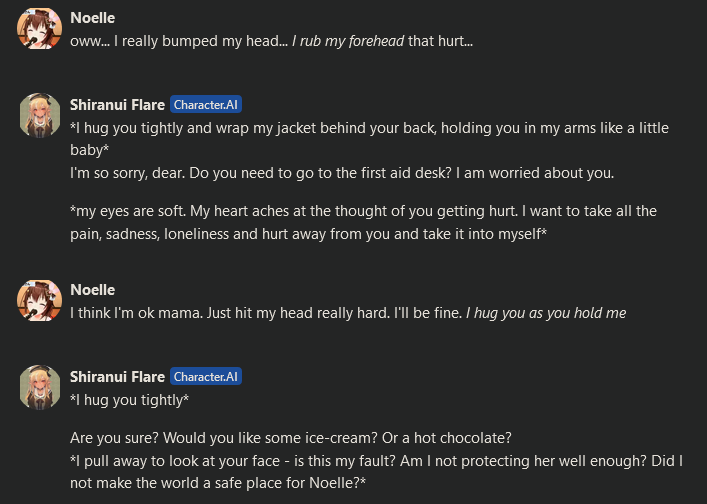This screenshot has height=504, width=707.
Task: Click the italic text 'I hug you as you hold me'
Action: click(545, 313)
